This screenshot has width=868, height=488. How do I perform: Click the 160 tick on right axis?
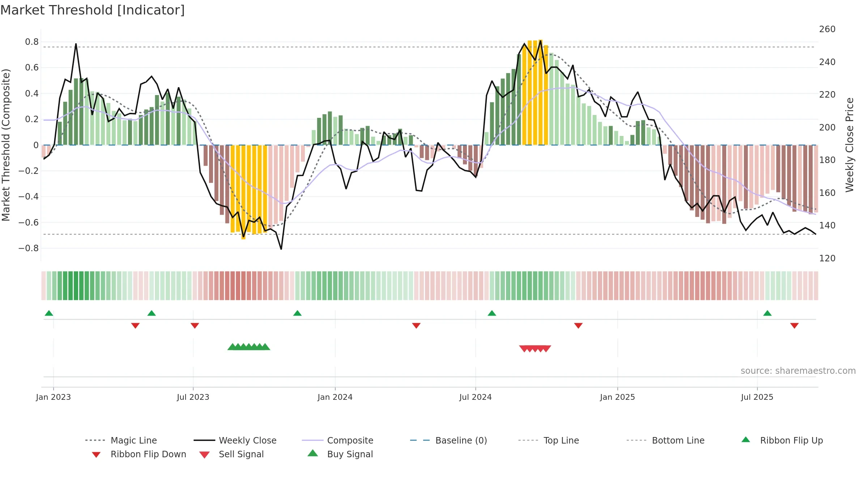(827, 193)
